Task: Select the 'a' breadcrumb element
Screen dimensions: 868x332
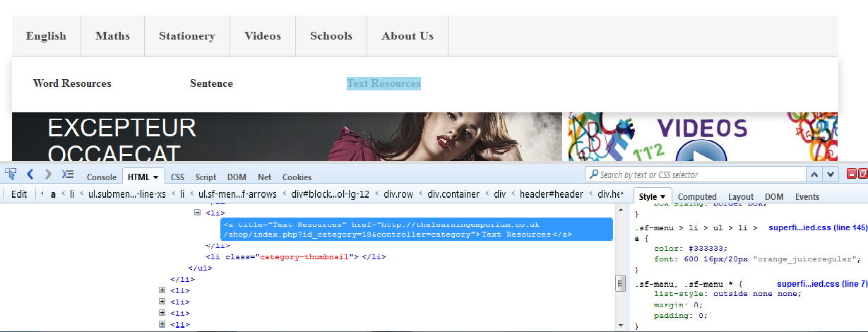Action: point(53,194)
